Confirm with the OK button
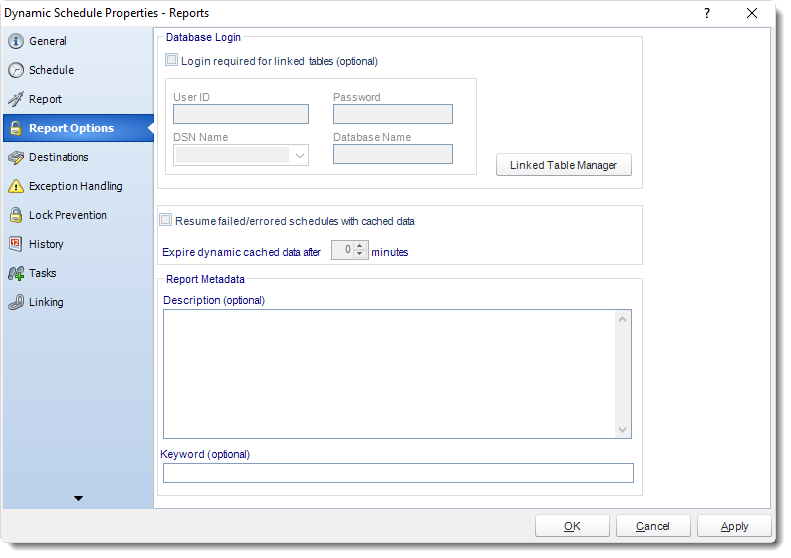This screenshot has width=791, height=558. pyautogui.click(x=572, y=526)
